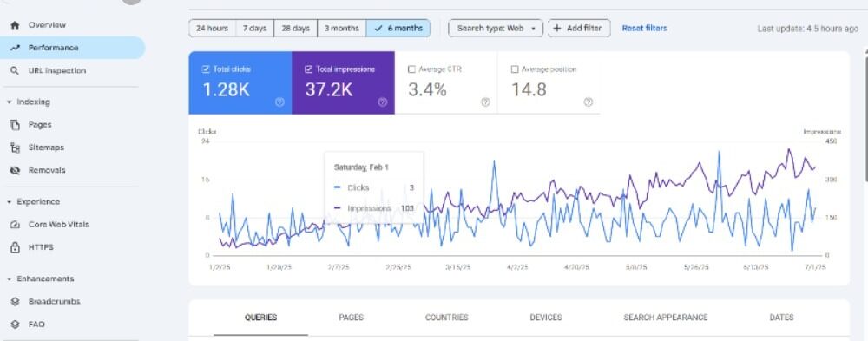Open the Search type: Web dropdown
Viewport: 868px width, 341px height.
(496, 29)
